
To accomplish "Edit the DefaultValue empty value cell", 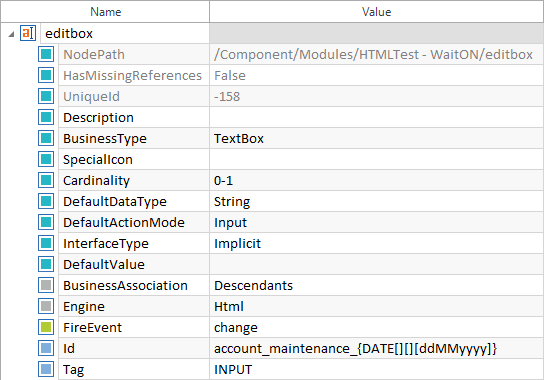I will (376, 264).
